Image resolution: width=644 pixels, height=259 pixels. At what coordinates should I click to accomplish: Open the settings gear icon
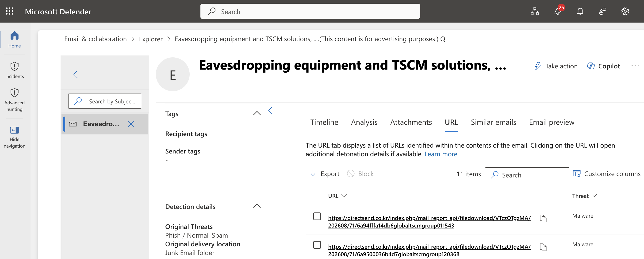point(625,11)
